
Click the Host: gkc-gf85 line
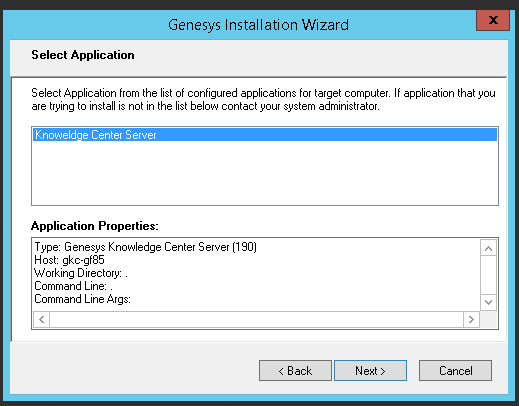click(69, 260)
